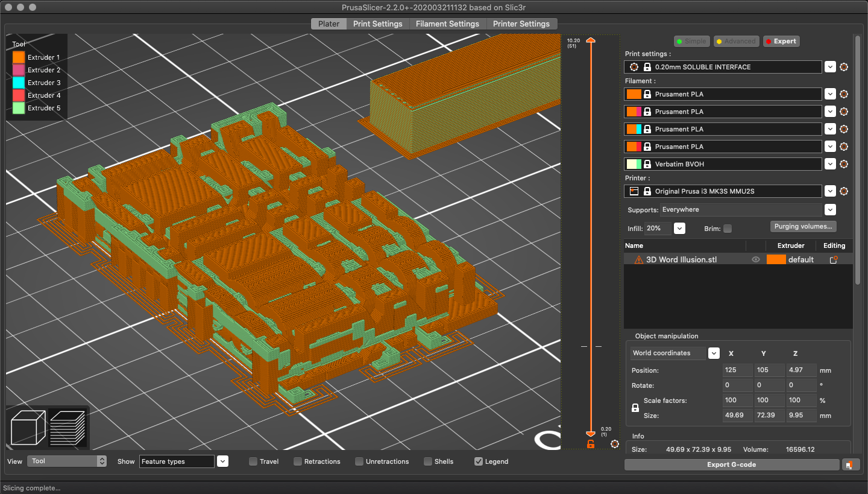Uncheck the Legend checkbox
This screenshot has width=868, height=494.
(x=479, y=461)
